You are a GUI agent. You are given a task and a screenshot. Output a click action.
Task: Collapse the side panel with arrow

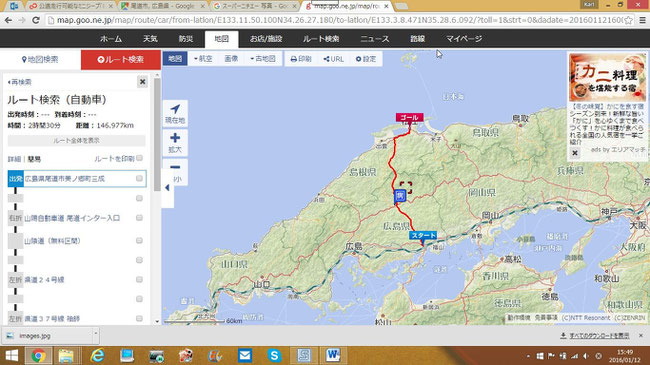(x=167, y=188)
